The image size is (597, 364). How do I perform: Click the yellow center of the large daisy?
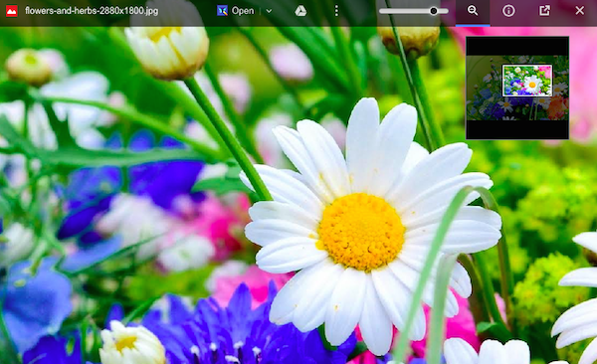pos(360,232)
